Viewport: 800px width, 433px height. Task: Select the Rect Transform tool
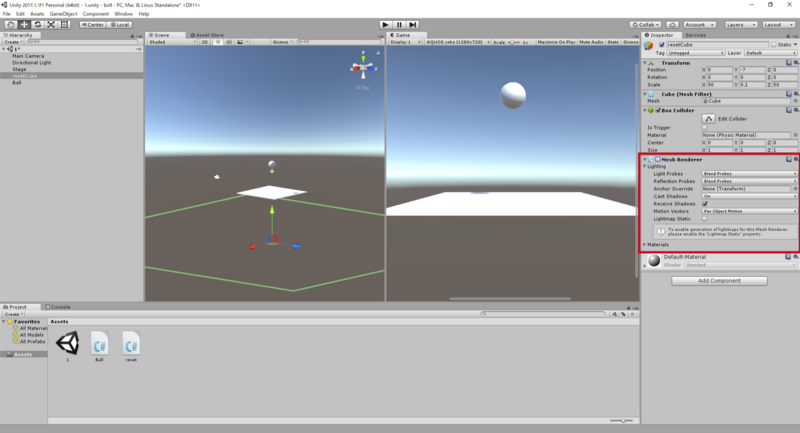[65, 24]
